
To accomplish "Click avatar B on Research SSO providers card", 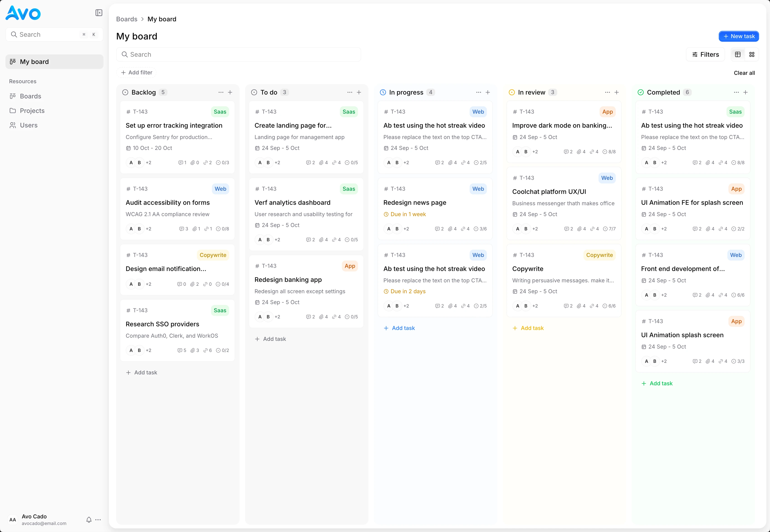I will pos(139,350).
